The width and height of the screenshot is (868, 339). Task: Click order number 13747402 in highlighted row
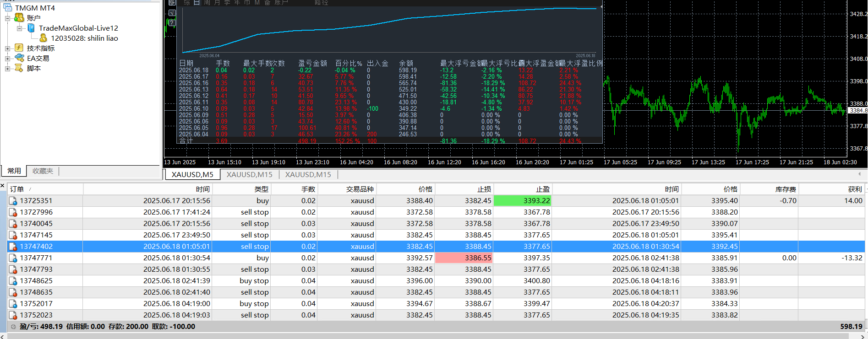pos(36,246)
